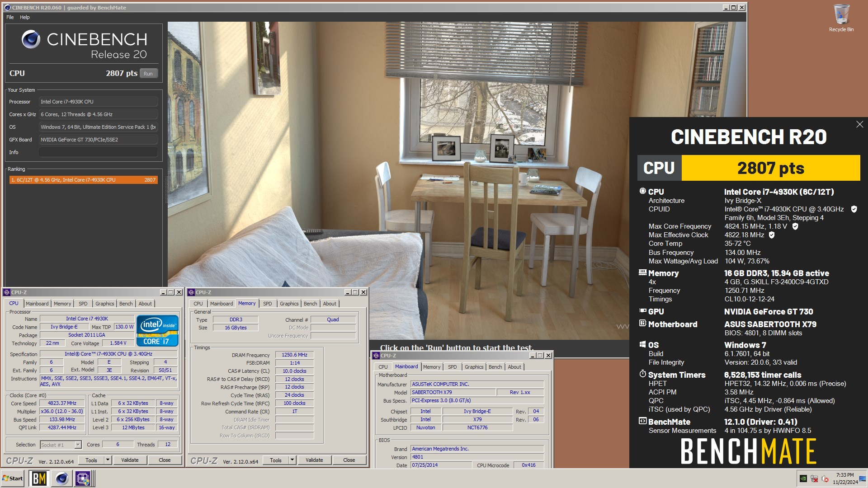
Task: Run the Cinebench CPU test
Action: tap(148, 74)
